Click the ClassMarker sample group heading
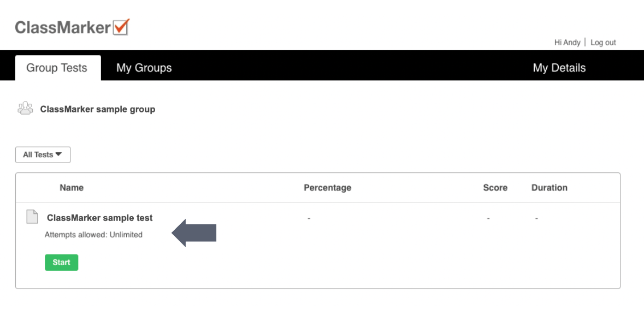Viewport: 644px width, 334px height. point(98,109)
